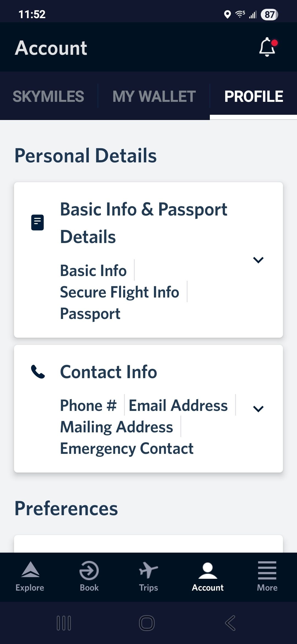This screenshot has height=644, width=297.
Task: Tap the Secure Flight Info link
Action: coord(120,292)
